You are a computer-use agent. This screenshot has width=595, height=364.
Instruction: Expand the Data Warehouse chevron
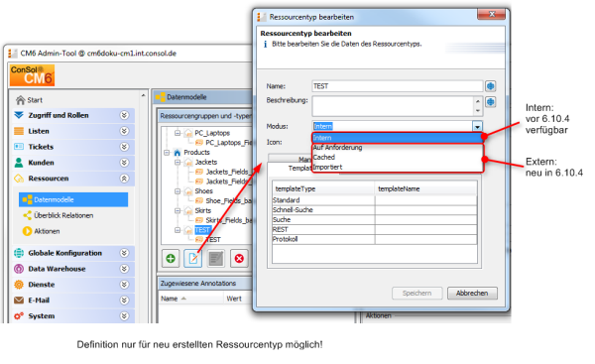[x=124, y=269]
